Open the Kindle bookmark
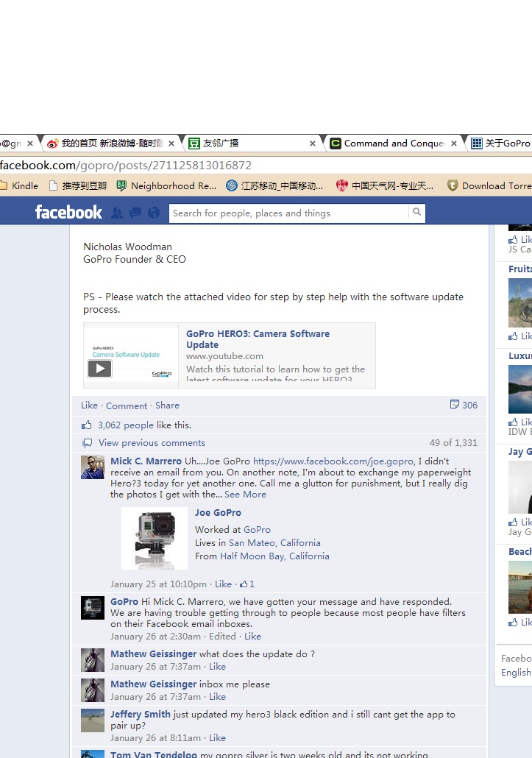 pos(19,185)
